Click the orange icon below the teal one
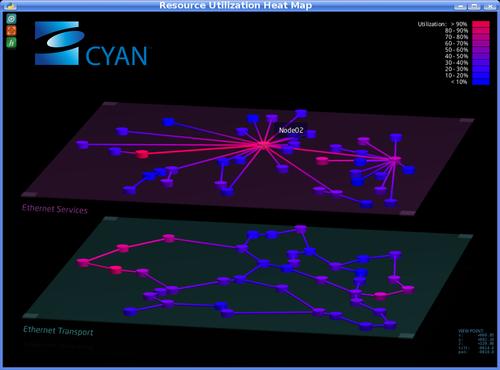Viewport: 500px width, 370px height. pos(11,31)
